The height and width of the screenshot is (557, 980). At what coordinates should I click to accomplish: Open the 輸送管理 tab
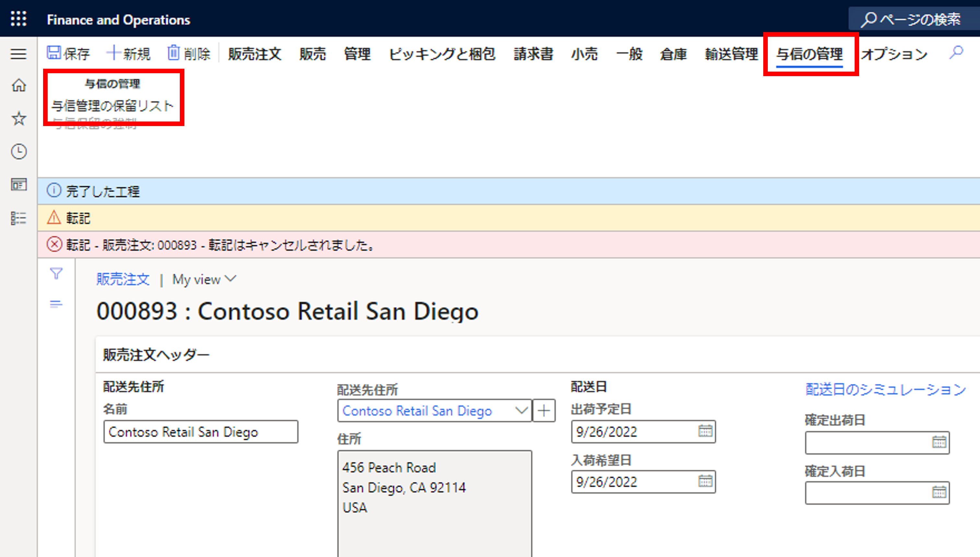pos(732,54)
